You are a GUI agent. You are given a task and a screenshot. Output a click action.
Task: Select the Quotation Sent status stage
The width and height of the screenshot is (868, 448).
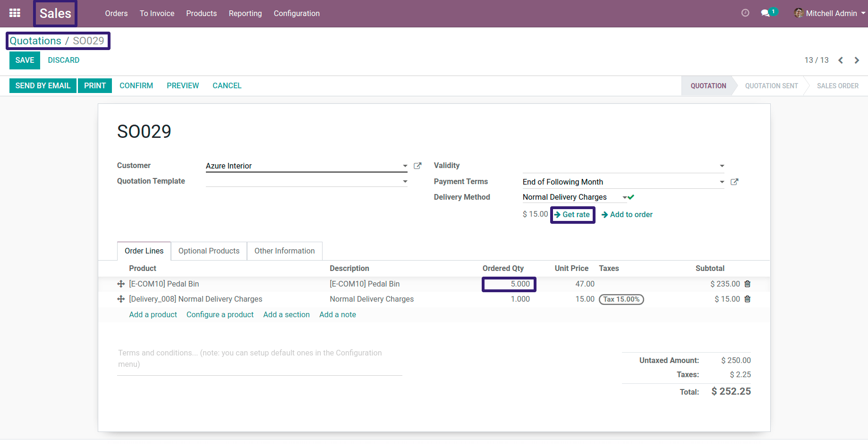(771, 86)
